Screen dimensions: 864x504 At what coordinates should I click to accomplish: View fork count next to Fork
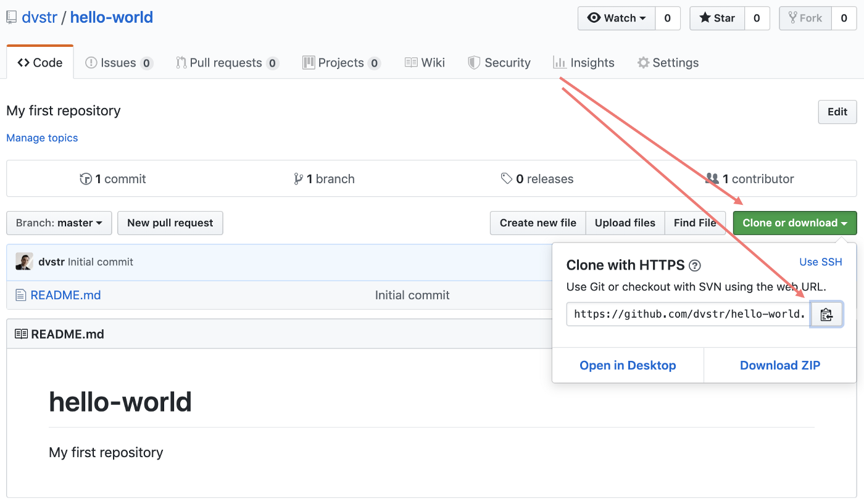(x=844, y=18)
